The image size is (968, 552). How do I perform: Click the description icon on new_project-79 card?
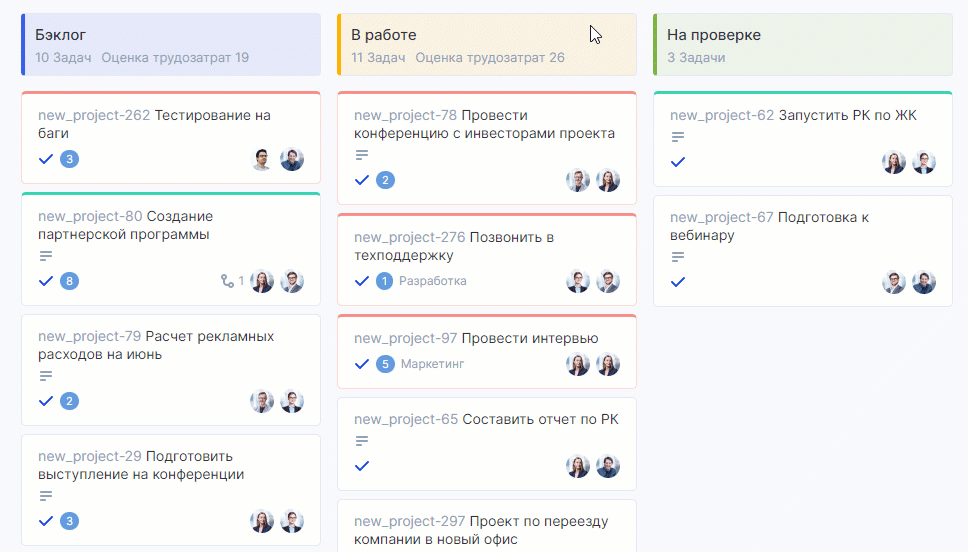coord(46,375)
